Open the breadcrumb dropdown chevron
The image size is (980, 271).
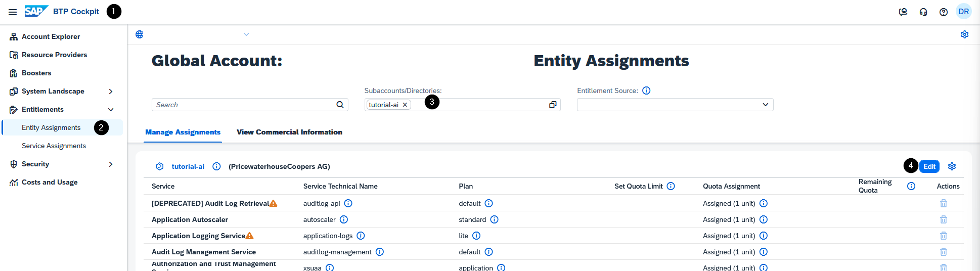[x=246, y=34]
